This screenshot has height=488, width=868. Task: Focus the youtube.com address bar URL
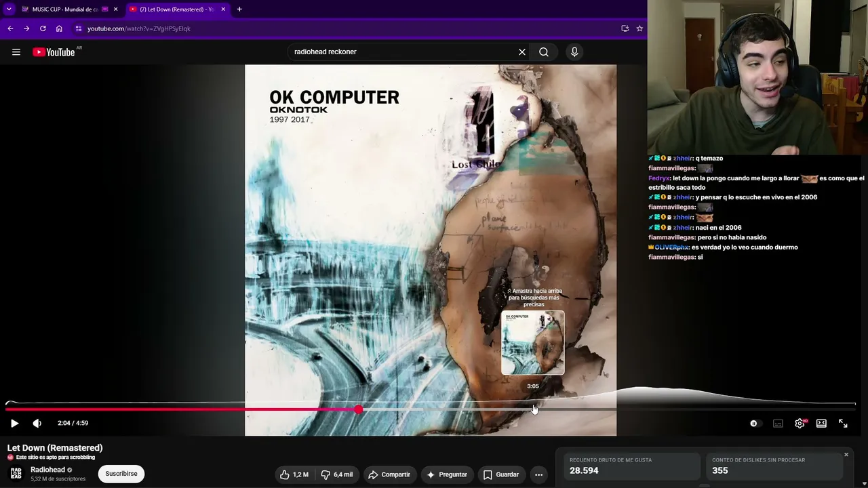pos(139,28)
